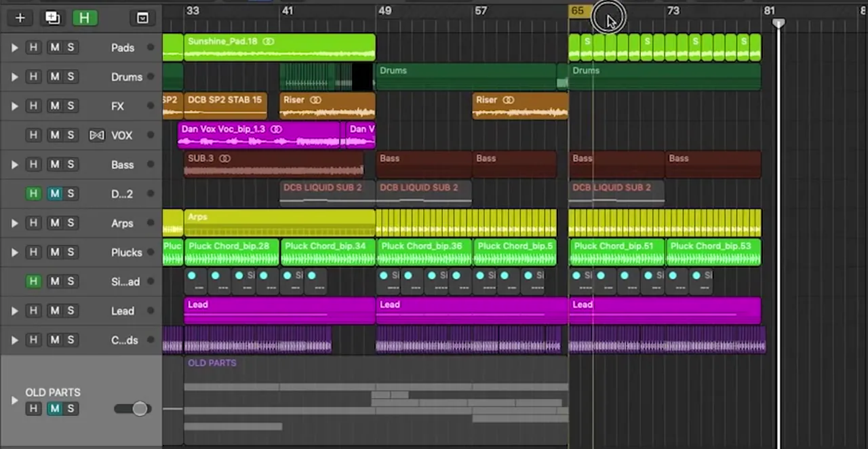
Task: Click loop icon on Sunshine_Pad.18 region
Action: pyautogui.click(x=269, y=41)
